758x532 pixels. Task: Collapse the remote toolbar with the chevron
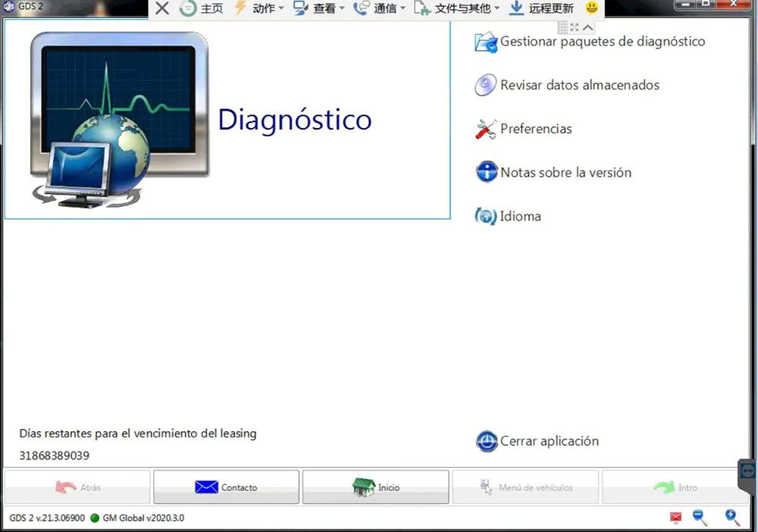click(587, 27)
